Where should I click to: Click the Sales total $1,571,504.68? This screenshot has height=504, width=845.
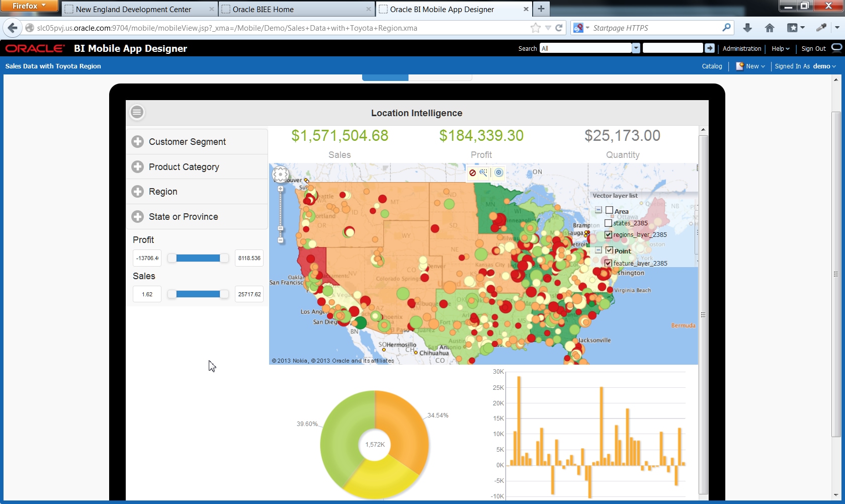tap(340, 135)
